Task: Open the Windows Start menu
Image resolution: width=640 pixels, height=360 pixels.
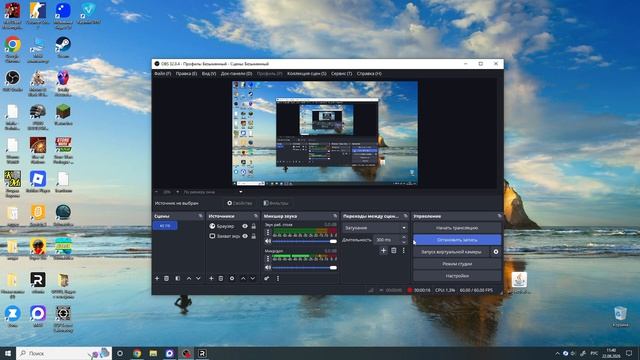Action: (7, 353)
